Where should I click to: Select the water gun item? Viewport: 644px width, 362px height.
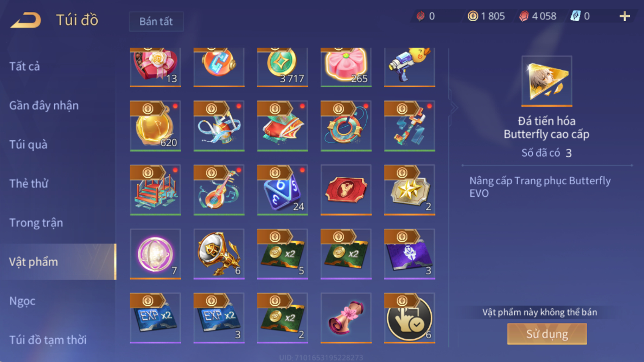(410, 67)
